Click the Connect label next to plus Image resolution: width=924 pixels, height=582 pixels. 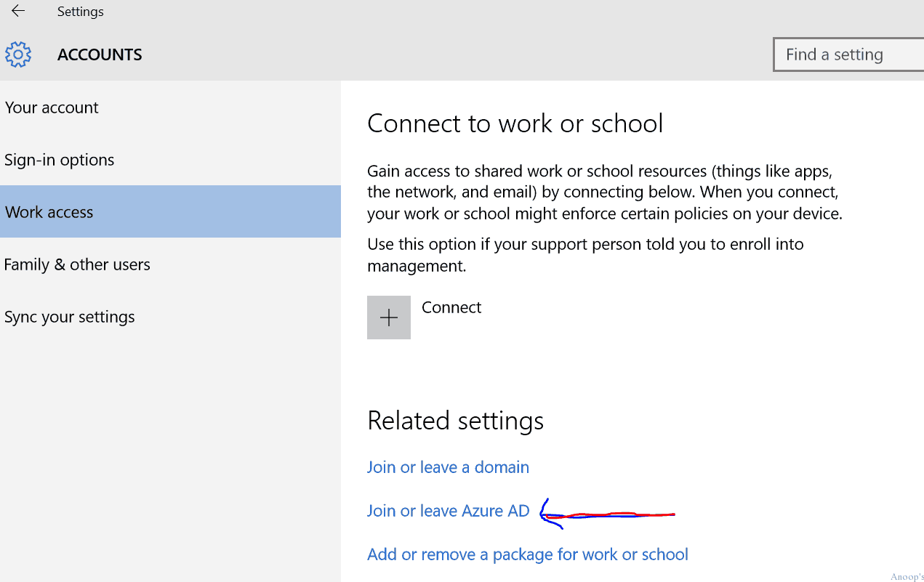click(x=451, y=307)
